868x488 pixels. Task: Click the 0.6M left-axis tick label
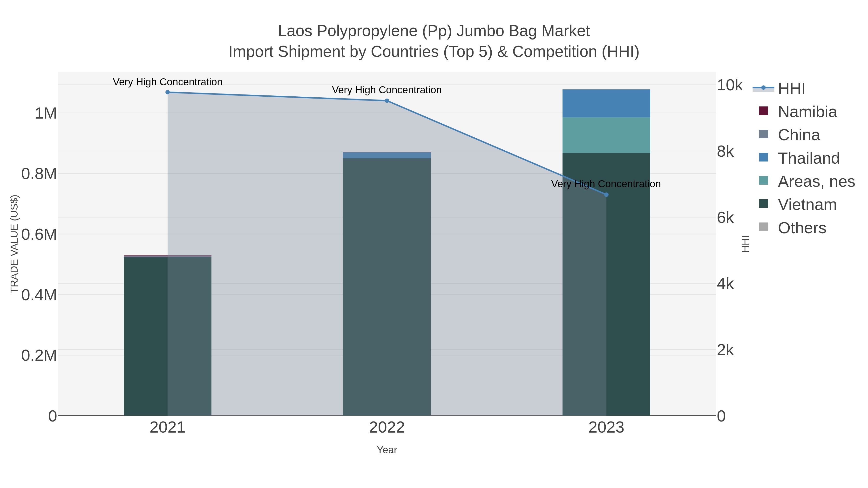pos(39,234)
